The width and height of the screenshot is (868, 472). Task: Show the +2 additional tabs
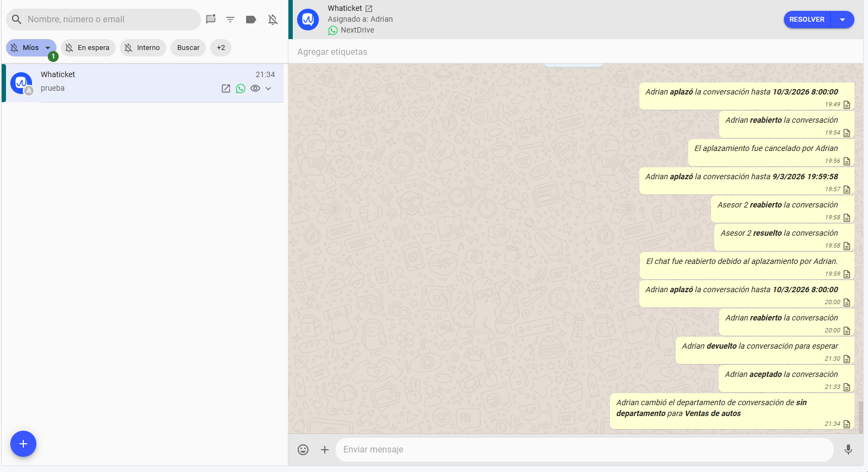click(x=221, y=48)
